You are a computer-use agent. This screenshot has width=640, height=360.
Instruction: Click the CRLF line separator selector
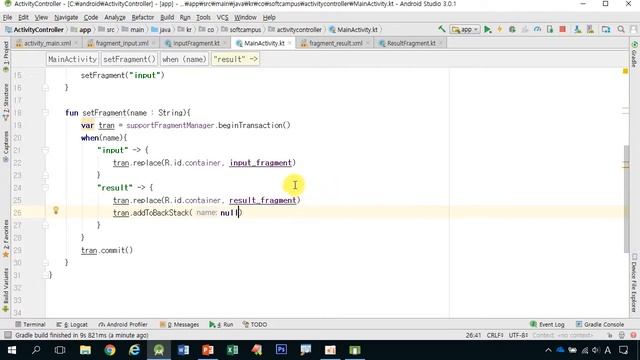495,335
